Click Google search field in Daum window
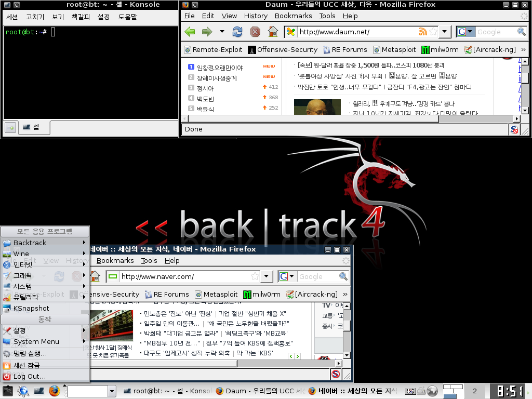Image resolution: width=532 pixels, height=399 pixels. click(496, 32)
